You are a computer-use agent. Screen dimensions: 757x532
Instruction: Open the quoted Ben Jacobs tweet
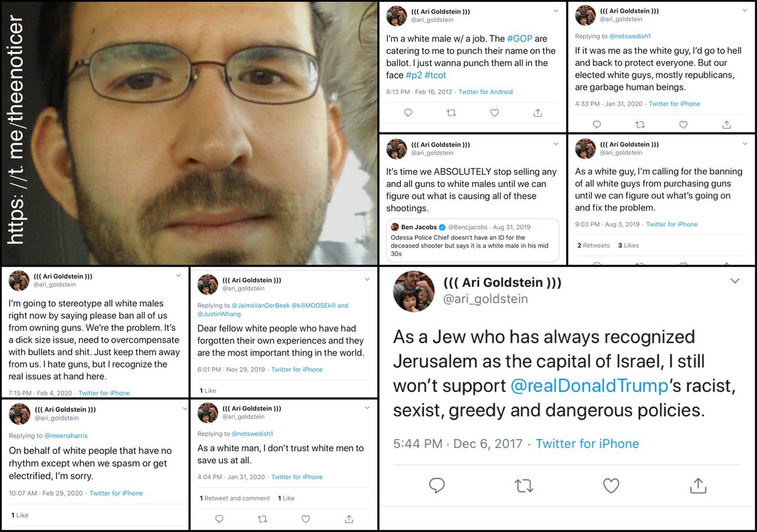(x=473, y=240)
